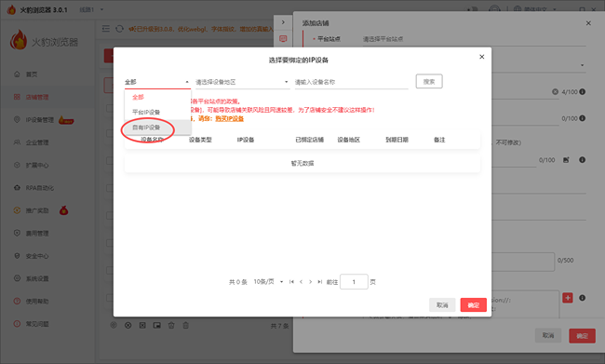Image resolution: width=605 pixels, height=364 pixels.
Task: Confirm with 确定 in the IP device dialog
Action: coord(474,305)
